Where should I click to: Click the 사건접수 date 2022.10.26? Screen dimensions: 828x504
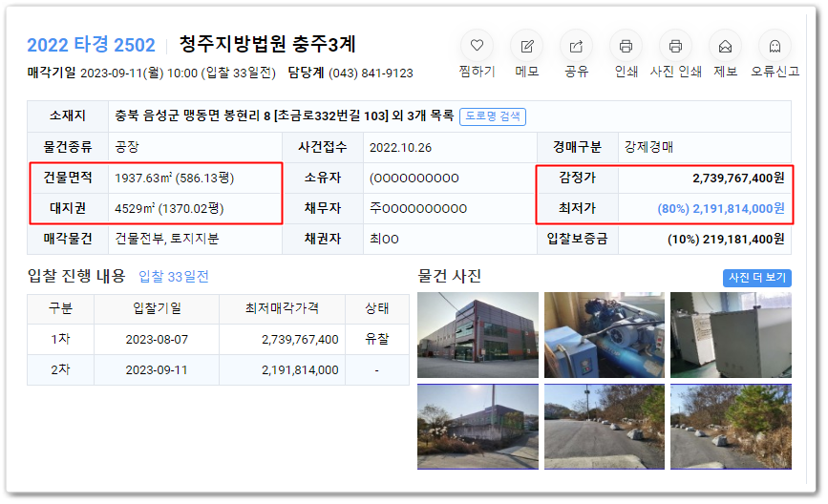(x=400, y=147)
